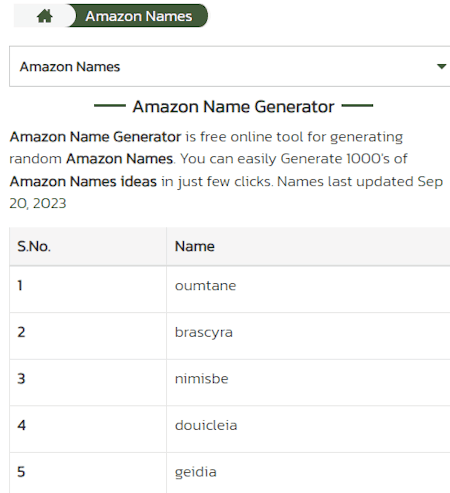Click the Sep 20, 2023 update date
Image resolution: width=450 pixels, height=493 pixels.
(x=226, y=192)
